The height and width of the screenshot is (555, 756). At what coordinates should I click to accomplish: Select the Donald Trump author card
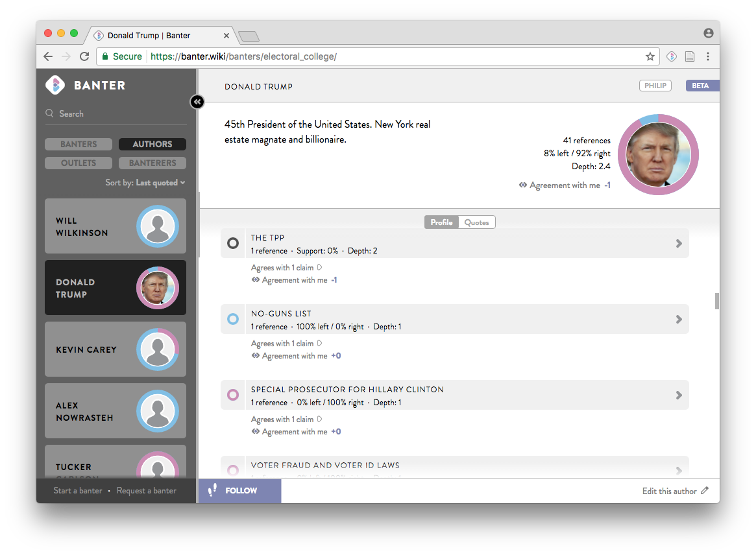[x=116, y=288]
